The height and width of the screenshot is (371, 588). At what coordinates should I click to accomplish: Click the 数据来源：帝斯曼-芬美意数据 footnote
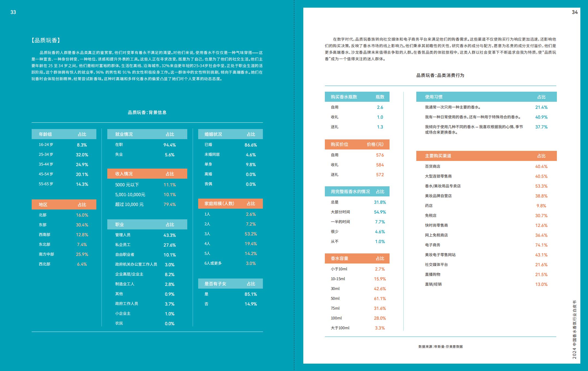[x=440, y=346]
